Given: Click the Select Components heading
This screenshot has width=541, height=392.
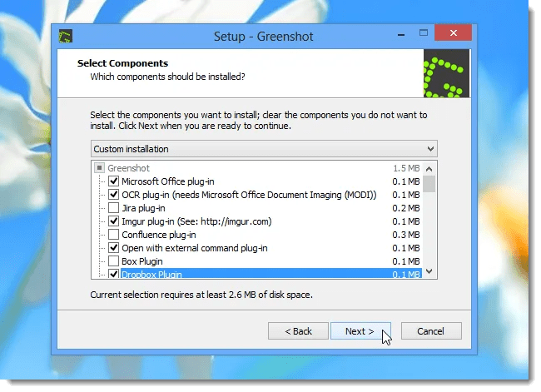Looking at the screenshot, I should pyautogui.click(x=123, y=63).
